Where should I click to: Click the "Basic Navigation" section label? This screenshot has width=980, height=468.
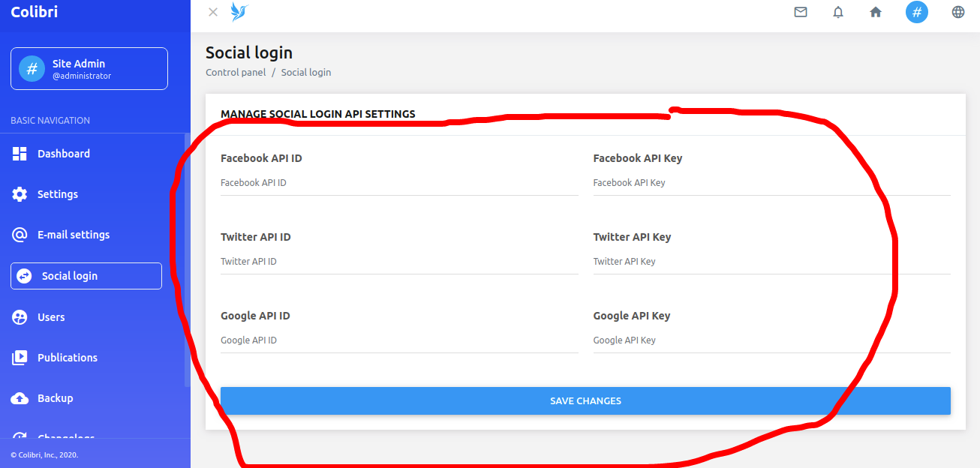50,121
